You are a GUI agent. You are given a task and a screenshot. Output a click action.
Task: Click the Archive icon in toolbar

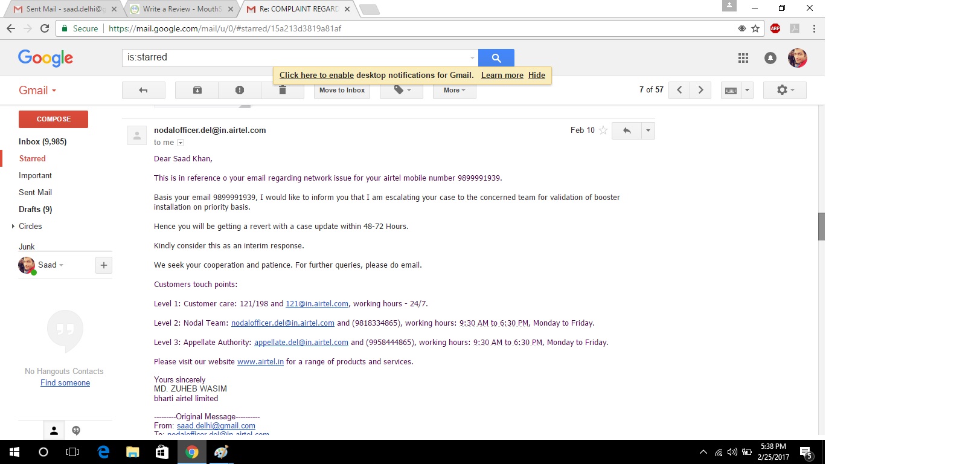click(197, 90)
